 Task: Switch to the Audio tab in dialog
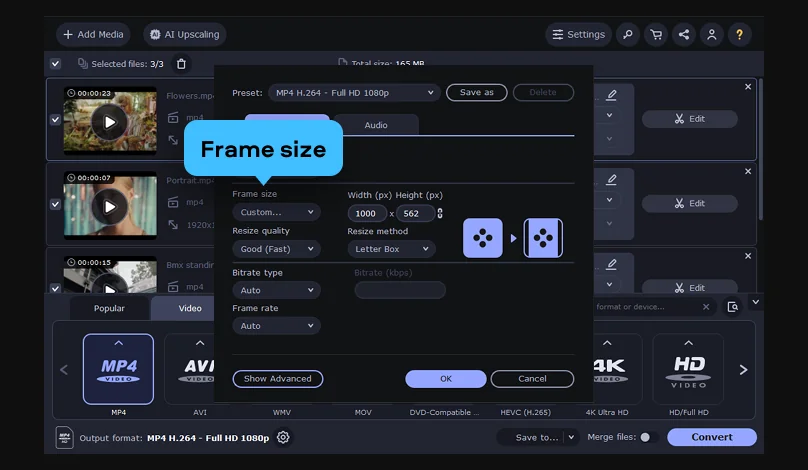[x=376, y=125]
